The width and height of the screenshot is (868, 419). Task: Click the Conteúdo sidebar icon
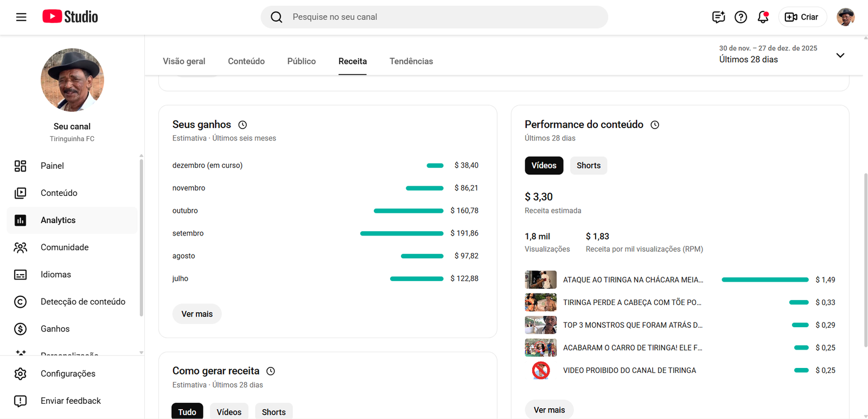click(x=20, y=193)
